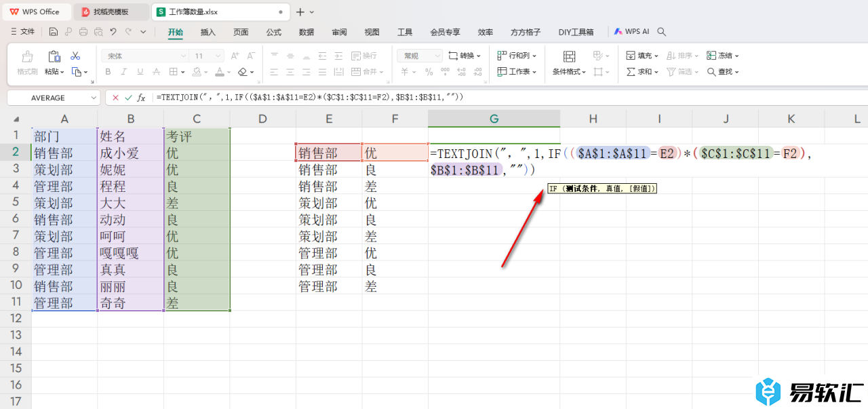Undo the last action
The height and width of the screenshot is (409, 868).
coord(113,32)
